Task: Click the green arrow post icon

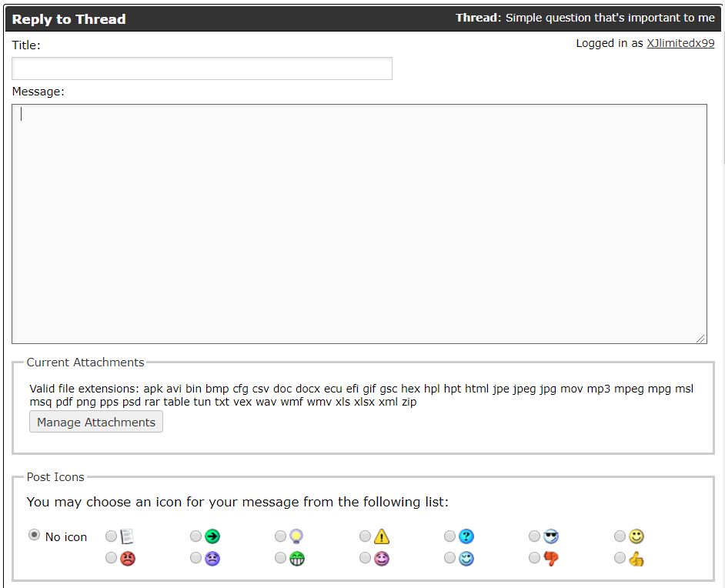Action: click(212, 536)
